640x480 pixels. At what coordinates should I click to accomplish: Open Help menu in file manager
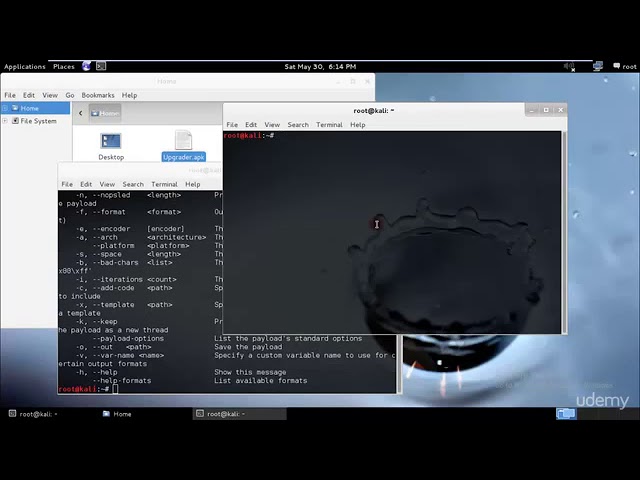tap(129, 95)
